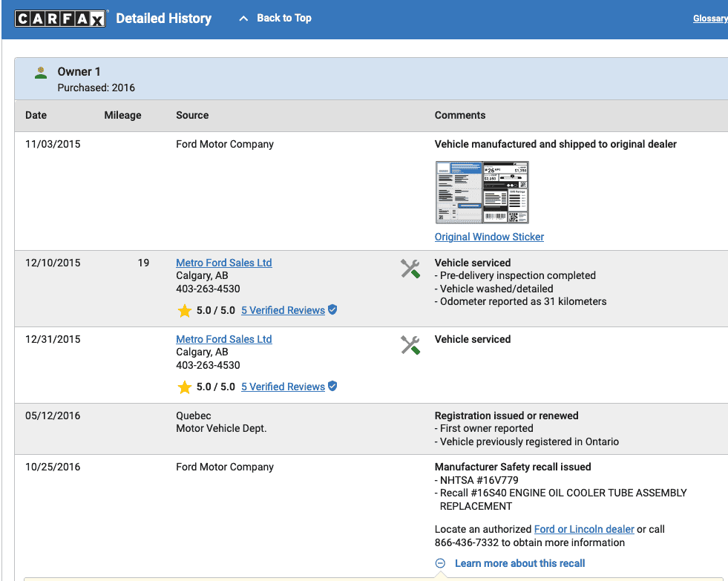This screenshot has width=728, height=581.
Task: Click the gold star rating in 12/31/2015 row
Action: [184, 387]
